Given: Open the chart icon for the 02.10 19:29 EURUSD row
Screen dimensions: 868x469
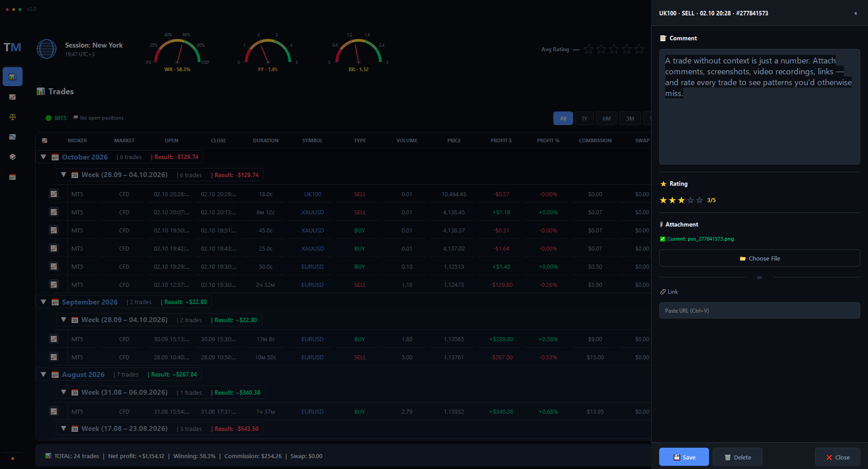Looking at the screenshot, I should tap(54, 266).
